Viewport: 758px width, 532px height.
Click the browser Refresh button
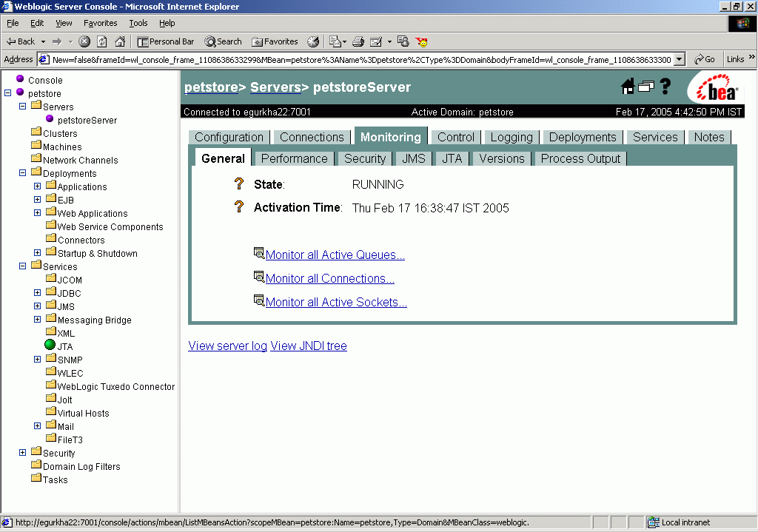point(102,41)
